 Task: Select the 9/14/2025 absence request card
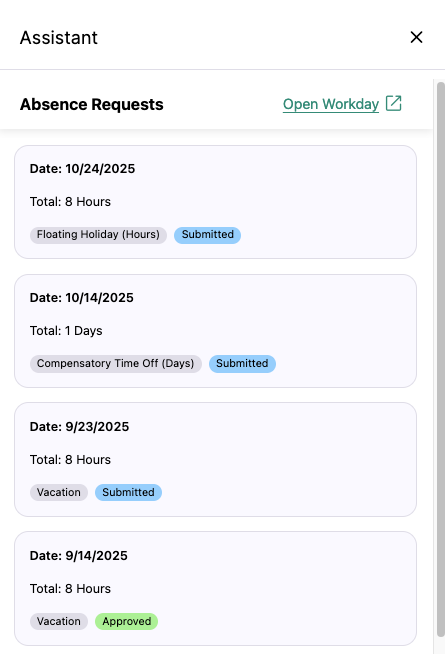(216, 589)
